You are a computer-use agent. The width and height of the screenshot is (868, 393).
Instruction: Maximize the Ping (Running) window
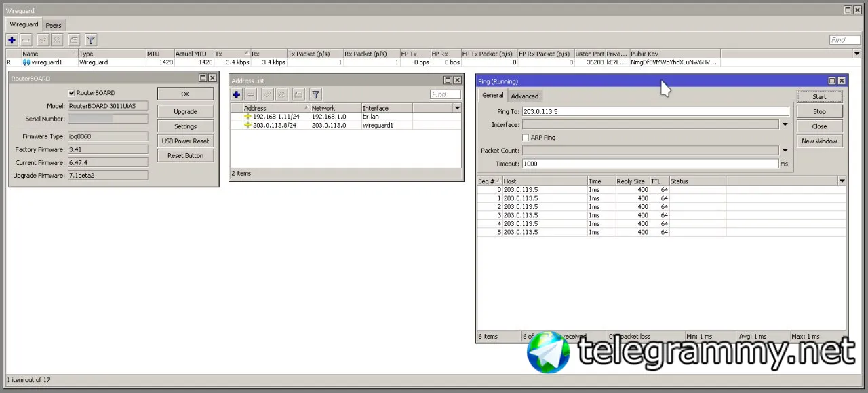[x=832, y=81]
